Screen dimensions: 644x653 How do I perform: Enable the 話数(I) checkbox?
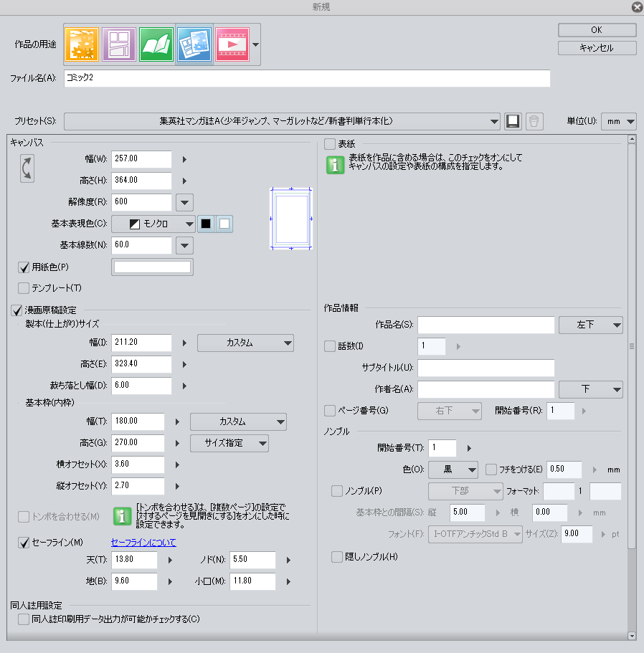click(330, 346)
